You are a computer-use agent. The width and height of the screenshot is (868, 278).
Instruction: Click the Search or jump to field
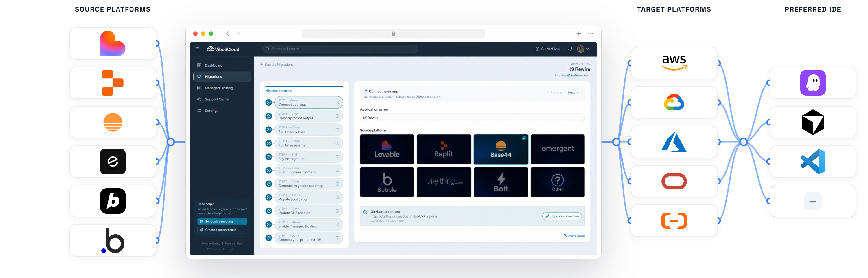pos(340,49)
